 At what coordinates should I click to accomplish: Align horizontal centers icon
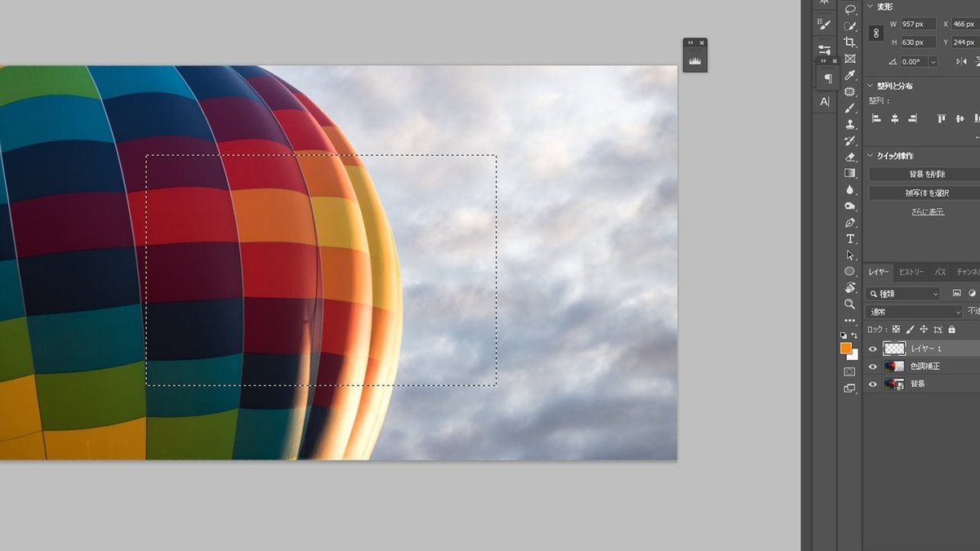894,118
